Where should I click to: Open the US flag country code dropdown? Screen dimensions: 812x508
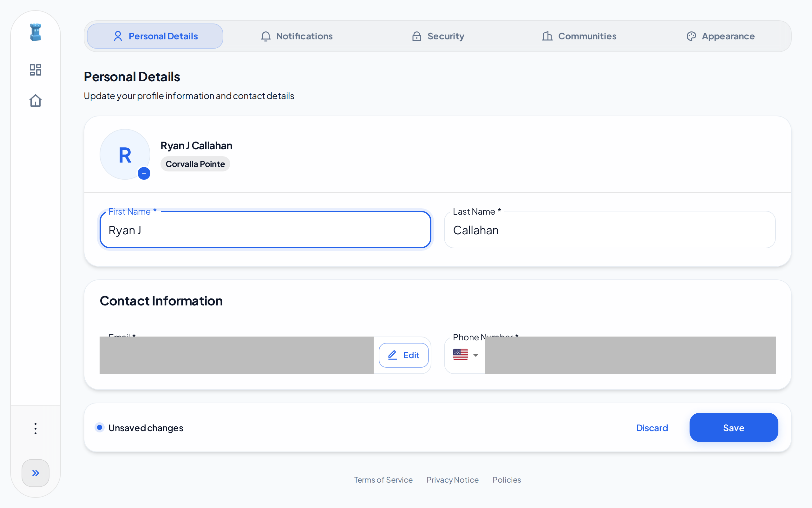pyautogui.click(x=466, y=355)
